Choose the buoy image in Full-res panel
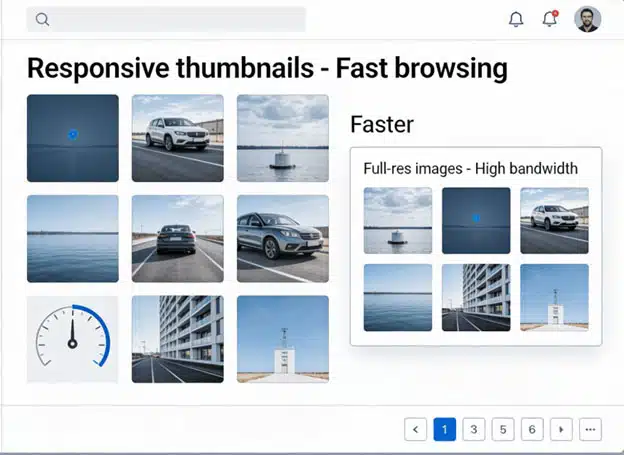The height and width of the screenshot is (455, 624). 398,220
